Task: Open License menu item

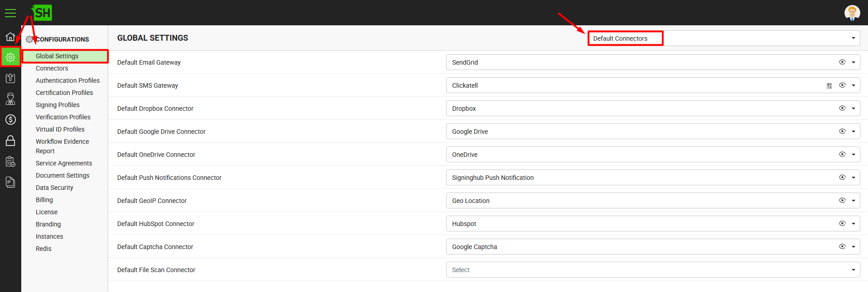Action: pos(47,212)
